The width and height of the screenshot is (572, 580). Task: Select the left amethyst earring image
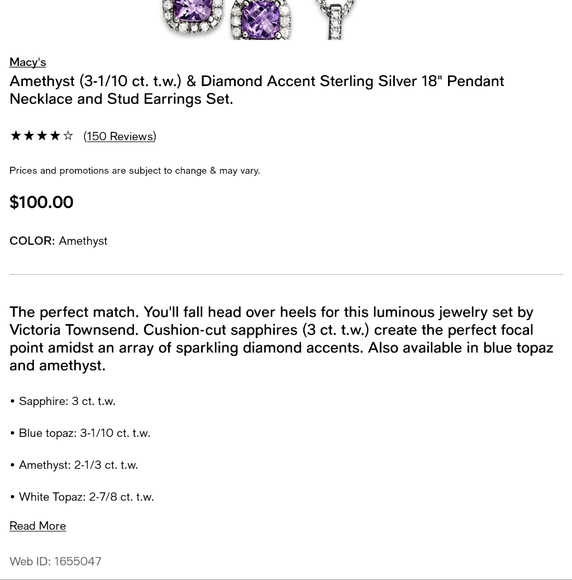click(x=193, y=16)
